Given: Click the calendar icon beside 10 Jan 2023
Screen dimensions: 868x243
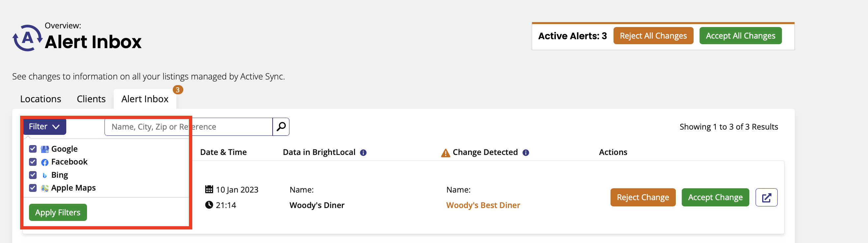Looking at the screenshot, I should 209,189.
